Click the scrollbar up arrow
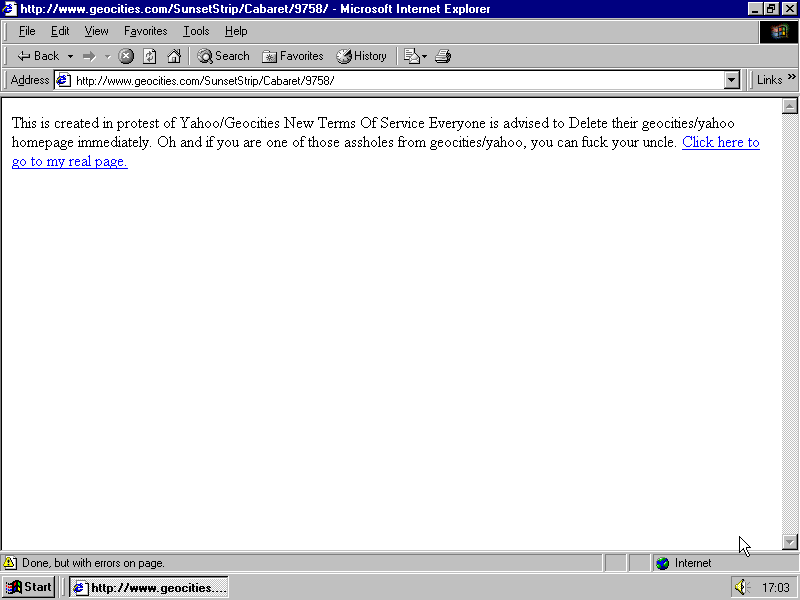The width and height of the screenshot is (800, 600). click(x=789, y=106)
